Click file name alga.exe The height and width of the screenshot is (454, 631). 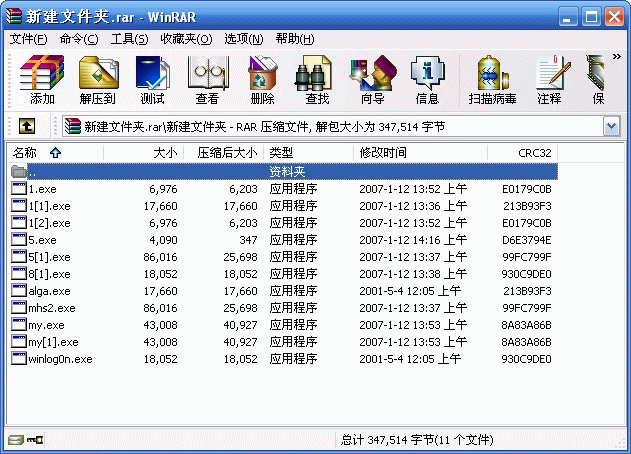(x=49, y=291)
